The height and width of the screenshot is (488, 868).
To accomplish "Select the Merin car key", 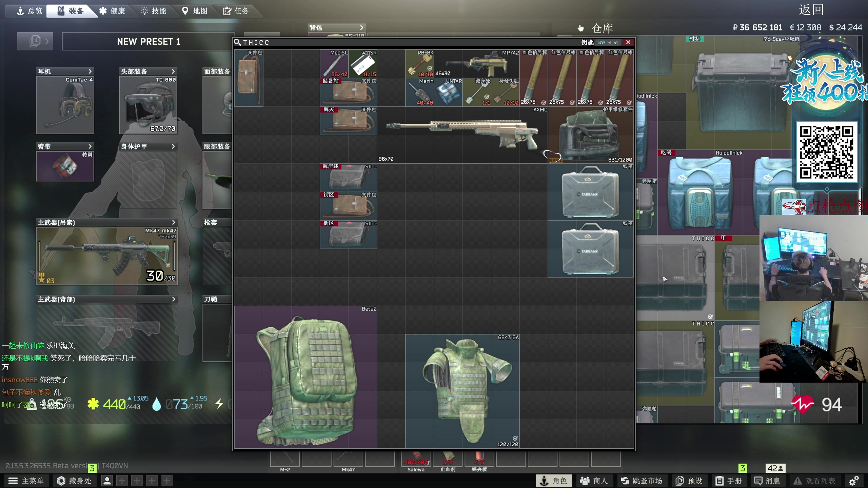I will click(420, 92).
